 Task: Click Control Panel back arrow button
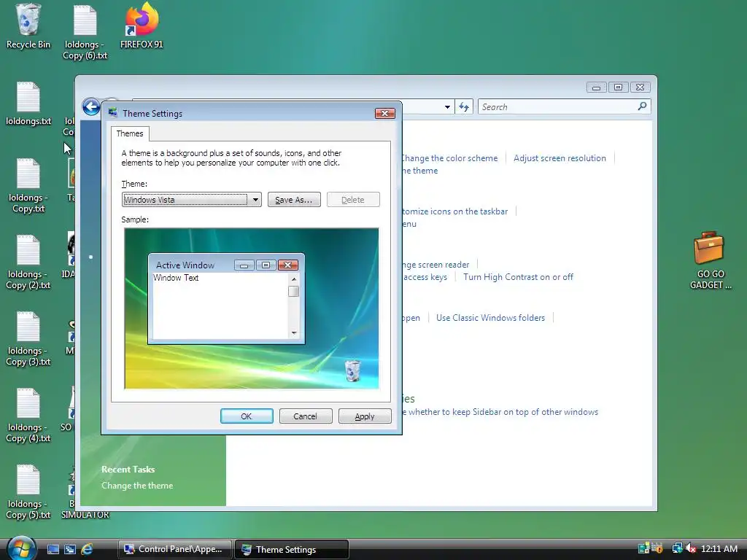(x=91, y=106)
